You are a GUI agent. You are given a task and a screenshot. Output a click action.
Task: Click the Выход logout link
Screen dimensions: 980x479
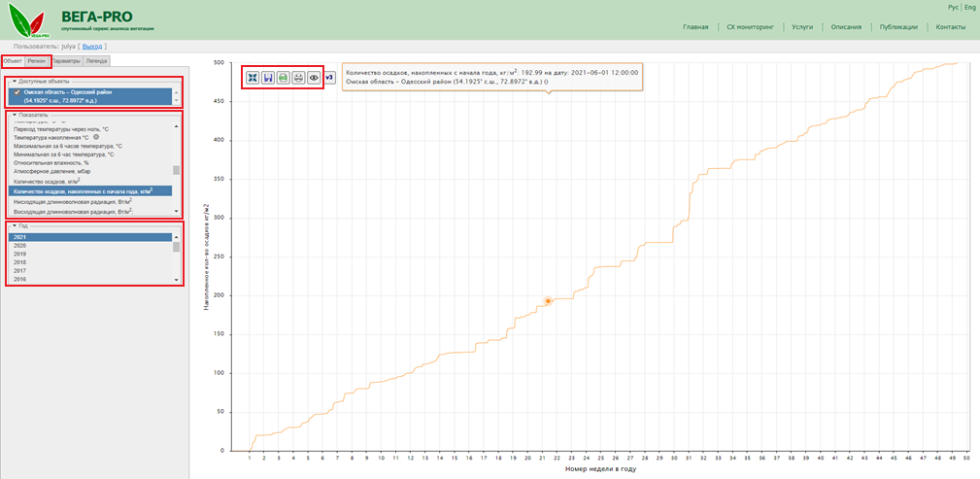click(x=91, y=46)
